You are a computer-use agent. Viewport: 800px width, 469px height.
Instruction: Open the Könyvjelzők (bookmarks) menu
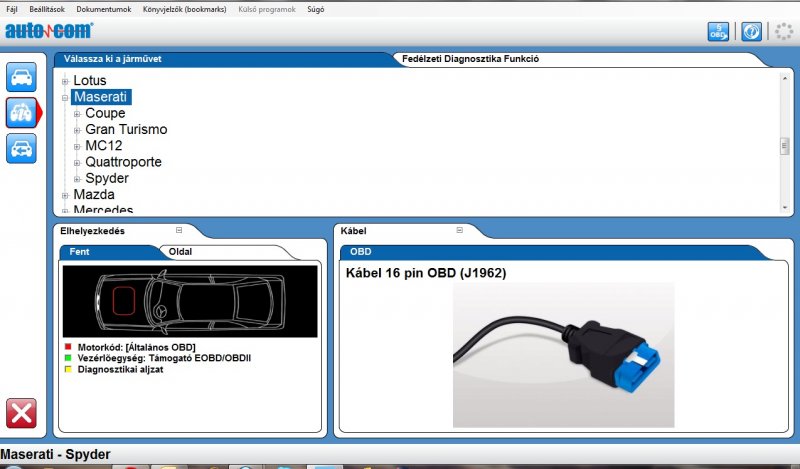[185, 9]
